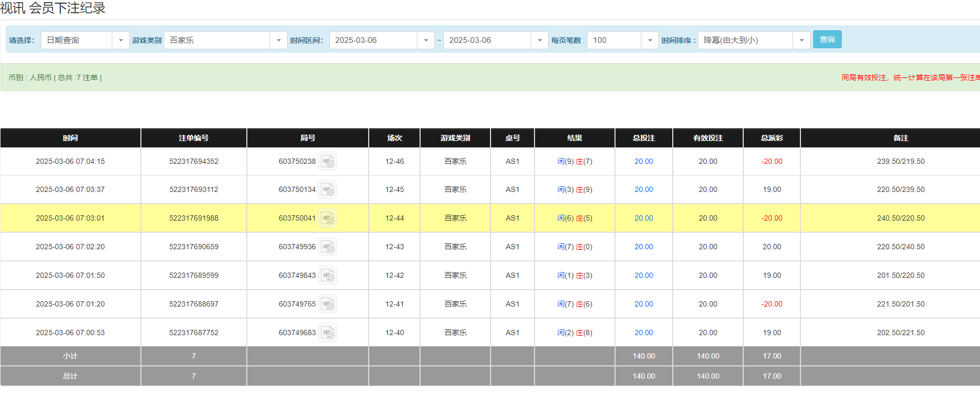Open video replay icon for round 603750238
Image resolution: width=980 pixels, height=420 pixels.
coord(328,162)
